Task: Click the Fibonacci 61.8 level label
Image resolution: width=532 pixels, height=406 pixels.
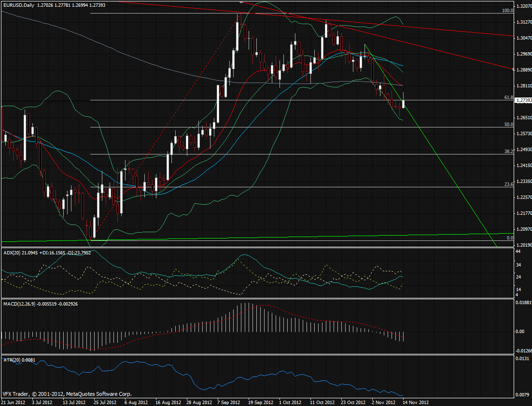Action: point(508,98)
